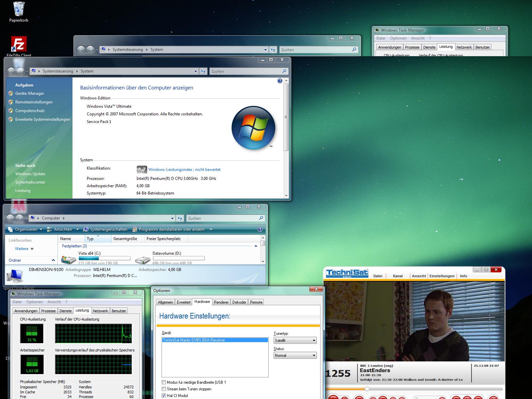Open the Geräte-Manager link
Viewport: 532px width, 399px height.
point(30,93)
